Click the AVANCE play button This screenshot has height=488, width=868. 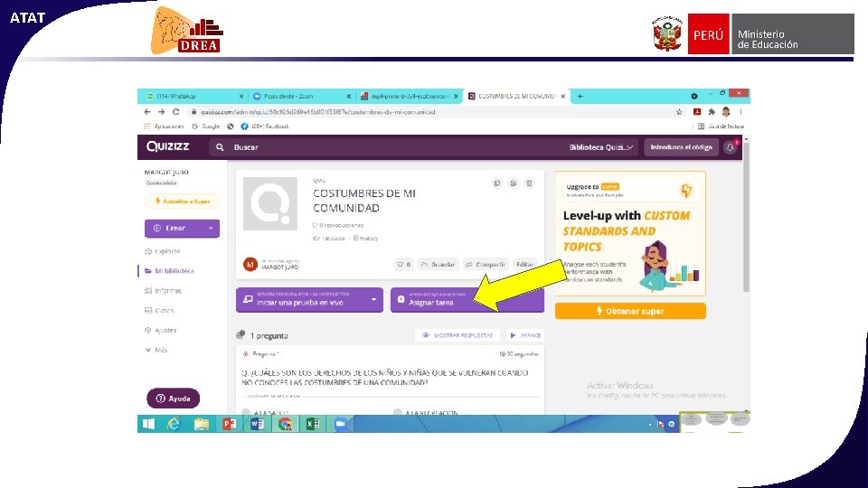click(524, 335)
